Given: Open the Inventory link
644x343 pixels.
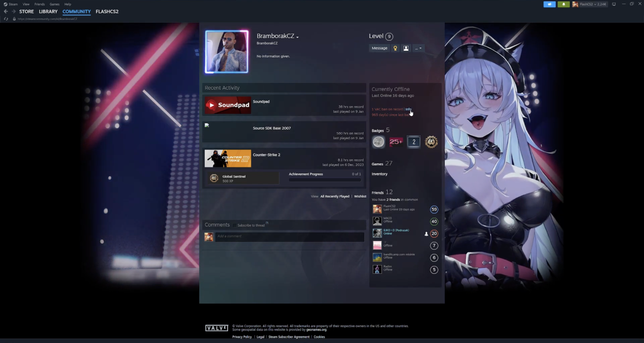Looking at the screenshot, I should pyautogui.click(x=379, y=174).
